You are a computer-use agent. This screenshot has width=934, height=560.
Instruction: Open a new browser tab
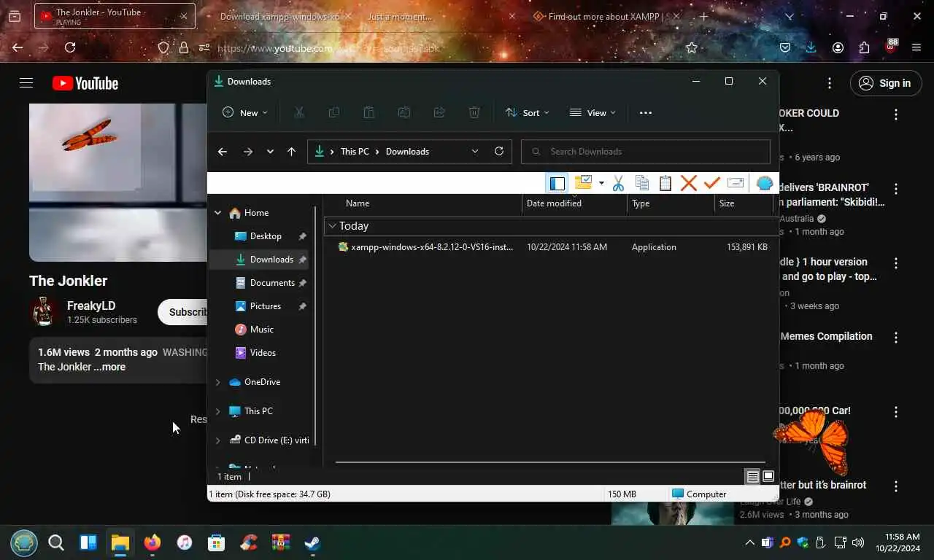tap(703, 16)
